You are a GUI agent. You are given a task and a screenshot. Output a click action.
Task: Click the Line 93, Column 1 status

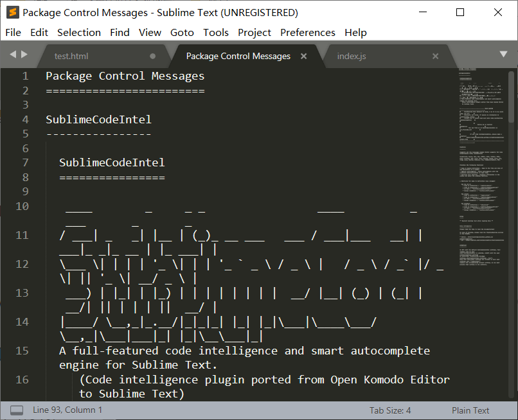click(67, 410)
